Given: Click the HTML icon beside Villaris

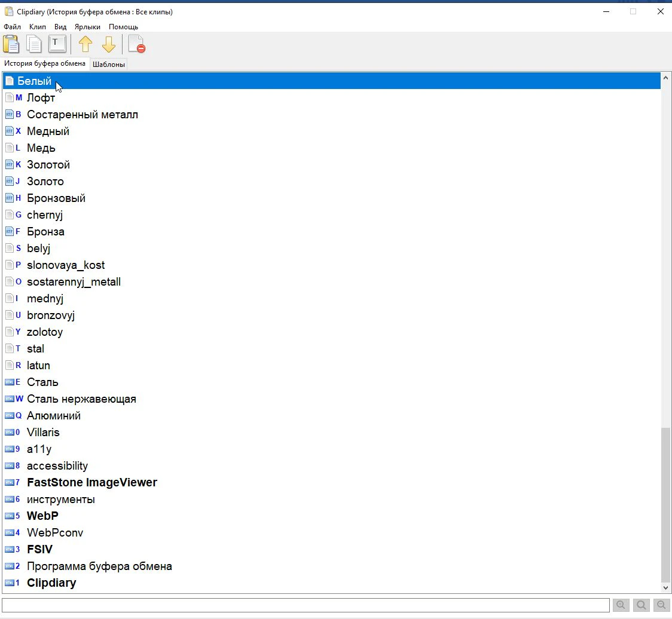Looking at the screenshot, I should [10, 432].
